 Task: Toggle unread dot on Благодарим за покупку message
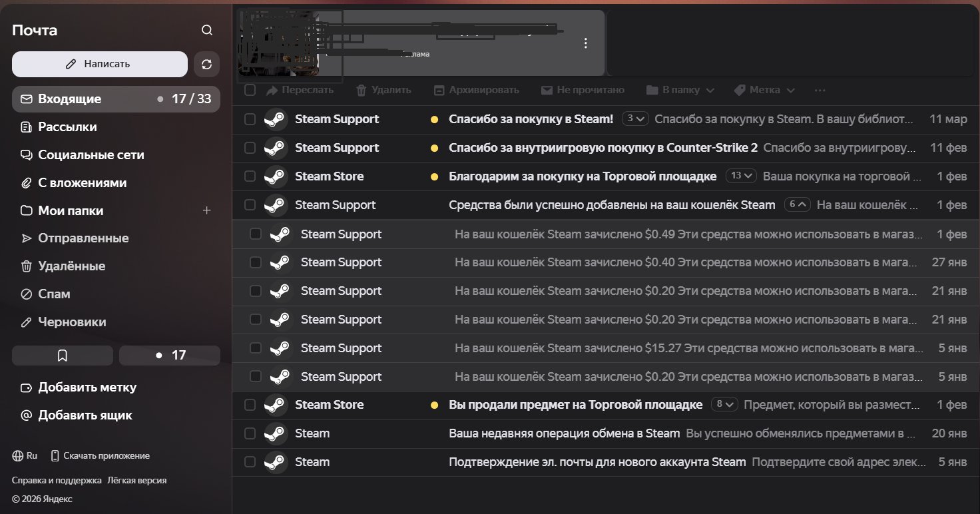[x=434, y=177]
